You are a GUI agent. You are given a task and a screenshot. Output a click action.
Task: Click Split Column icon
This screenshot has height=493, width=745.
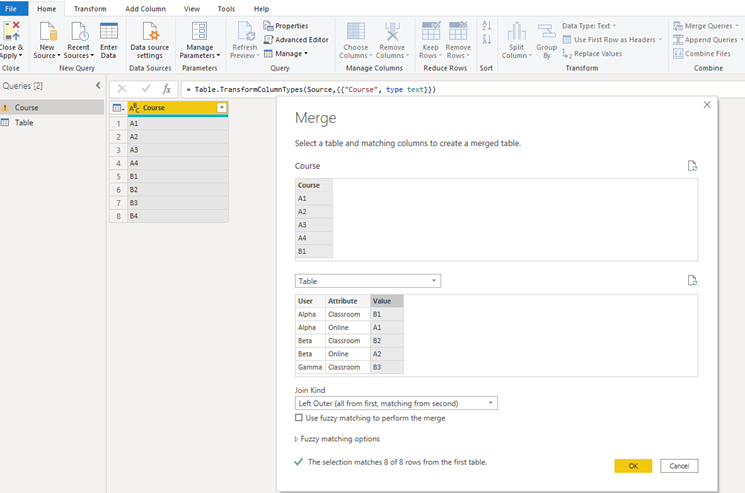point(516,31)
